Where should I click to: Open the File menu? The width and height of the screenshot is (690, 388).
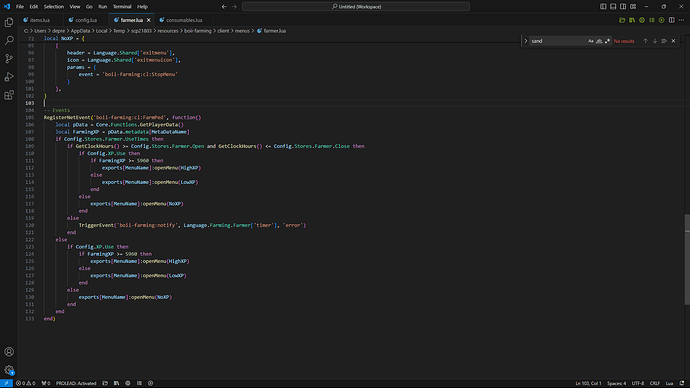20,7
